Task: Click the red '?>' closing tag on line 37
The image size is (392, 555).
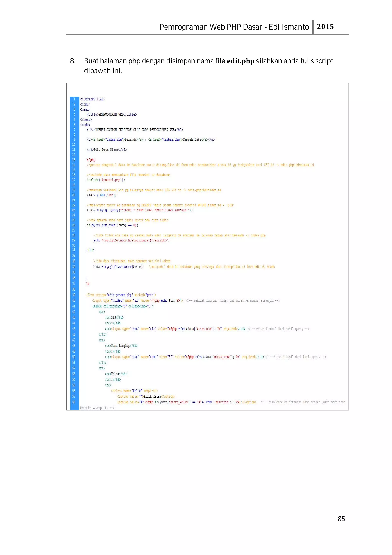Action: tap(88, 284)
